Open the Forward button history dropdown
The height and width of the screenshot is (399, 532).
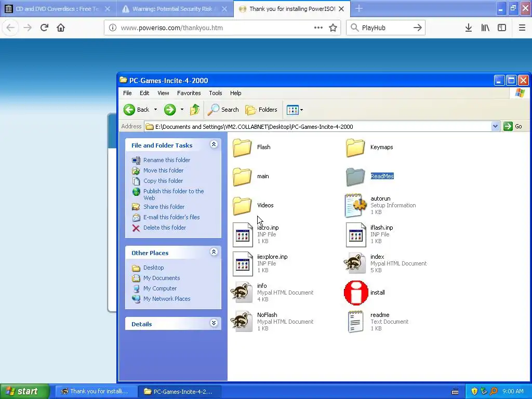point(182,110)
